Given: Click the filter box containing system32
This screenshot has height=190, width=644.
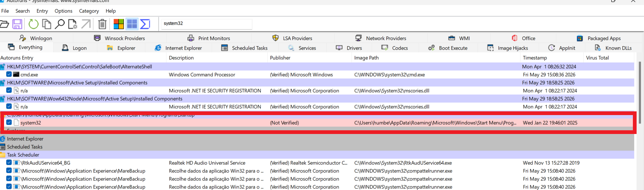Looking at the screenshot, I should (207, 24).
